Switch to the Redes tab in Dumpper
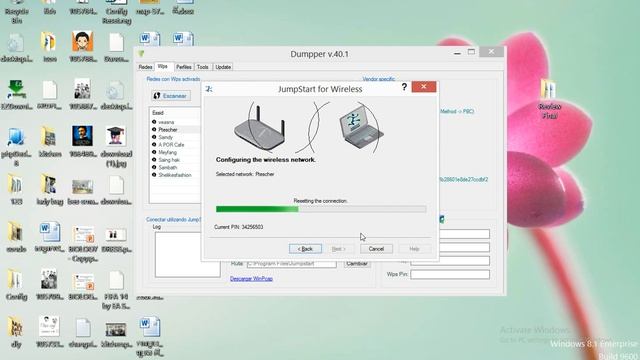 [145, 67]
